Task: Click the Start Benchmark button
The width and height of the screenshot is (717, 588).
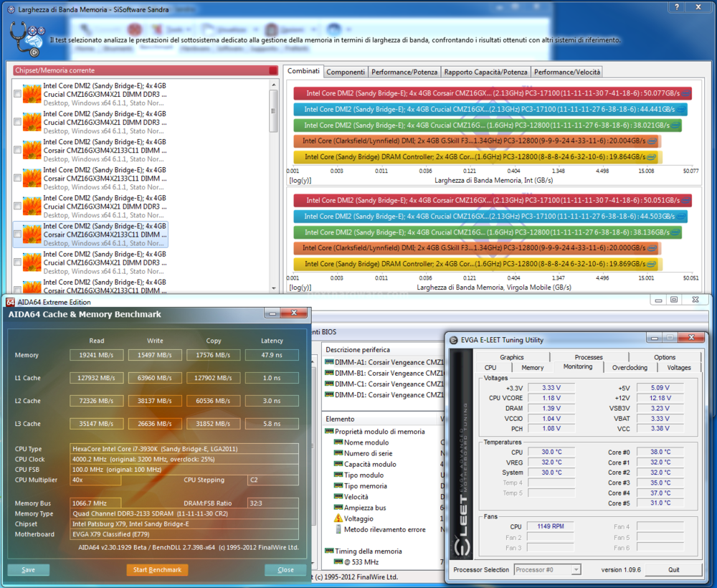Action: [157, 569]
